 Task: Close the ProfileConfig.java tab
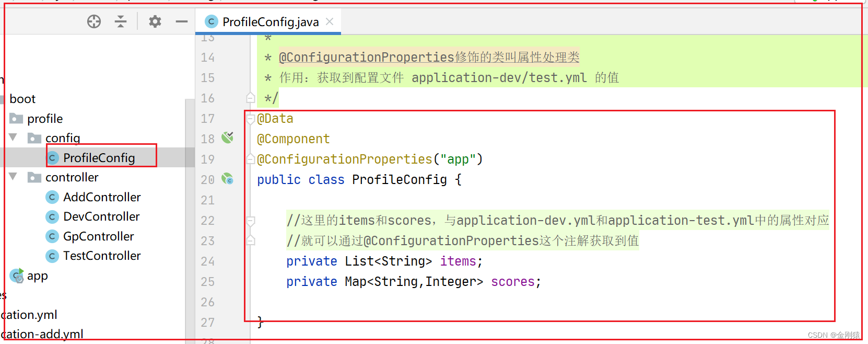click(330, 21)
